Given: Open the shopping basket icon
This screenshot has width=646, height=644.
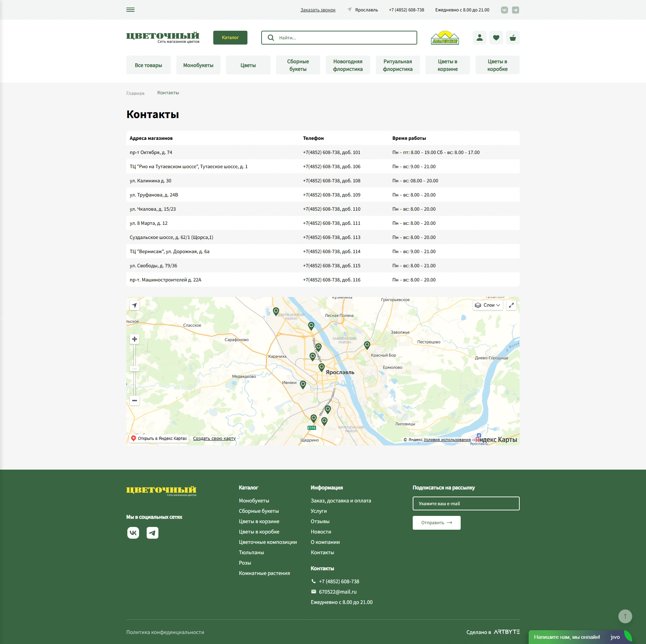Looking at the screenshot, I should pos(512,38).
